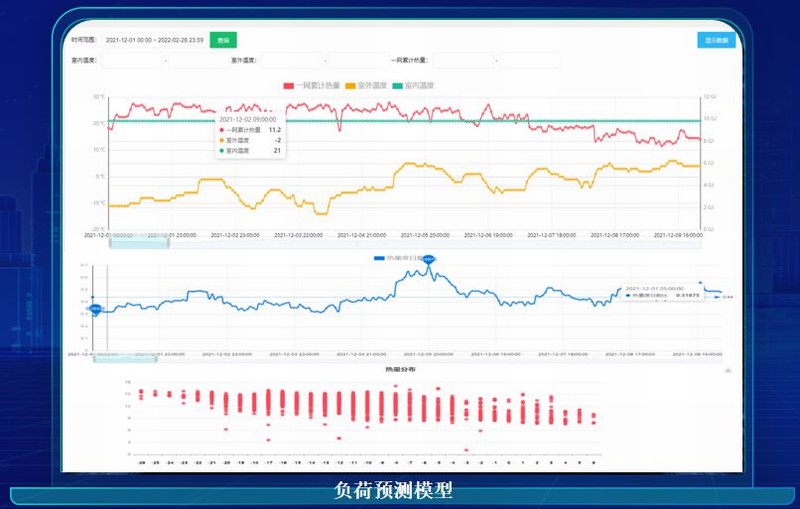Click the indoor temperature minimum input
Screen dimensions: 800x509
click(x=133, y=61)
